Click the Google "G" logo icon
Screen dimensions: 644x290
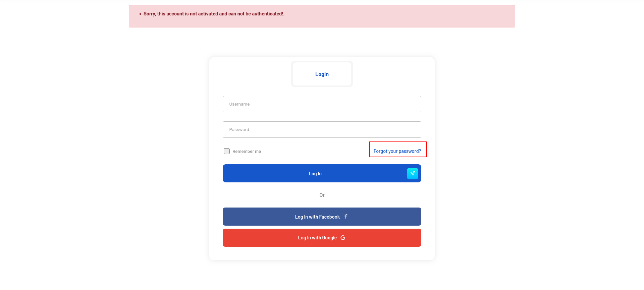tap(343, 238)
